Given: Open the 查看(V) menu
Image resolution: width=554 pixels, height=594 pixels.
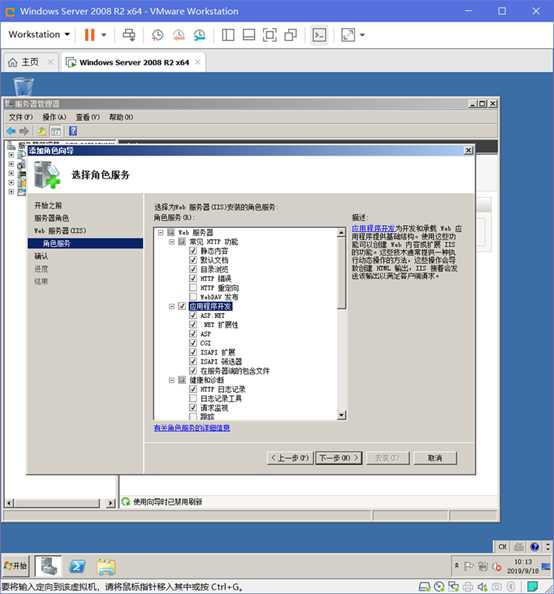Looking at the screenshot, I should point(88,117).
